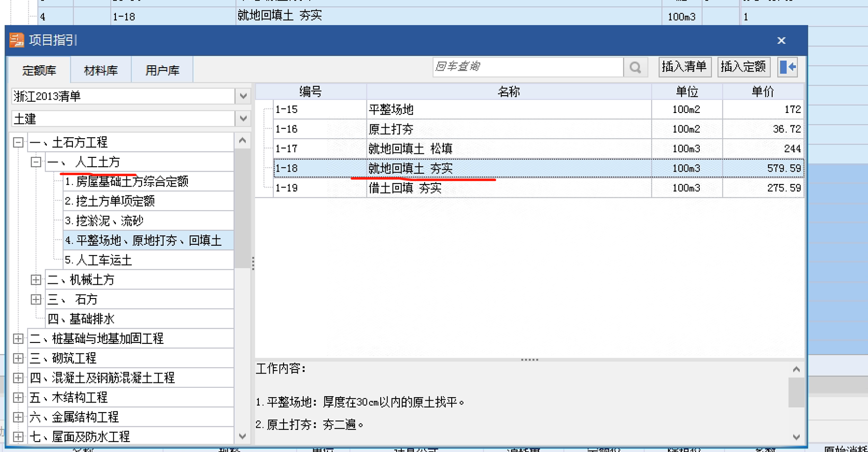
Task: Click the 工作内容 scrollbar down arrow
Action: click(796, 437)
